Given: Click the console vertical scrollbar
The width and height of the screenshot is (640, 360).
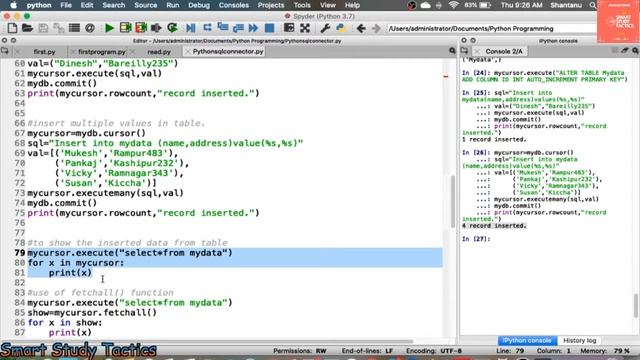Looking at the screenshot, I should tap(636, 305).
